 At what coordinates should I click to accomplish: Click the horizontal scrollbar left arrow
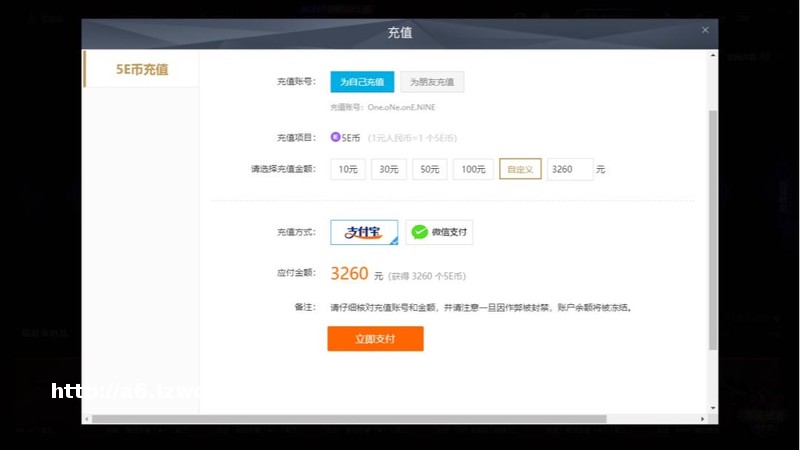[x=87, y=418]
